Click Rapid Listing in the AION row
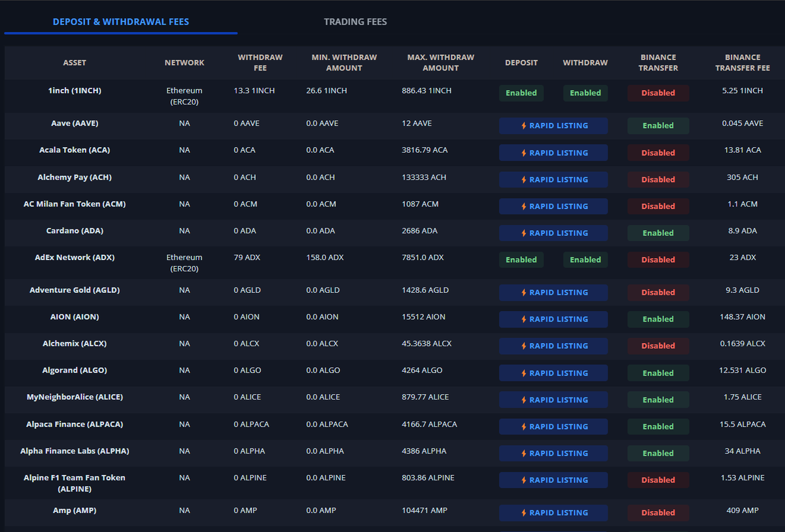This screenshot has height=532, width=785. [553, 319]
